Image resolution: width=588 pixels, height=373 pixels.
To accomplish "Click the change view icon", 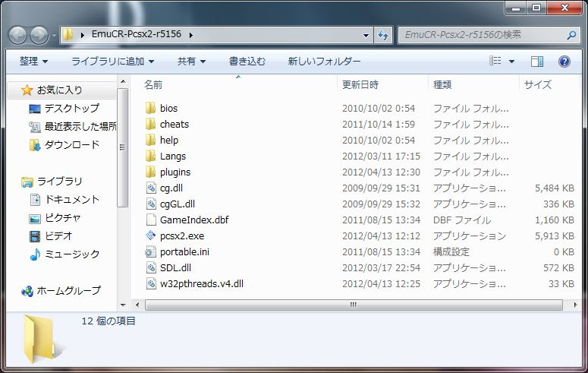I will click(x=495, y=61).
